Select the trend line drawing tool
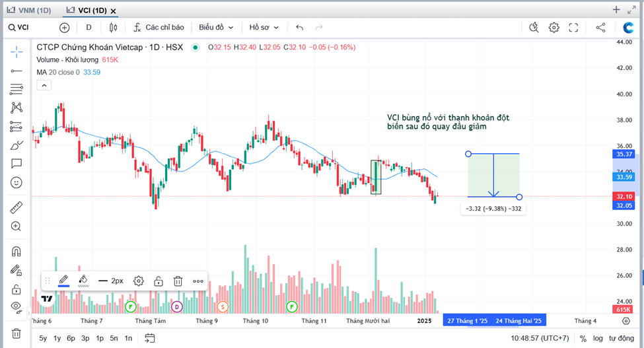The height and width of the screenshot is (348, 644). click(17, 71)
